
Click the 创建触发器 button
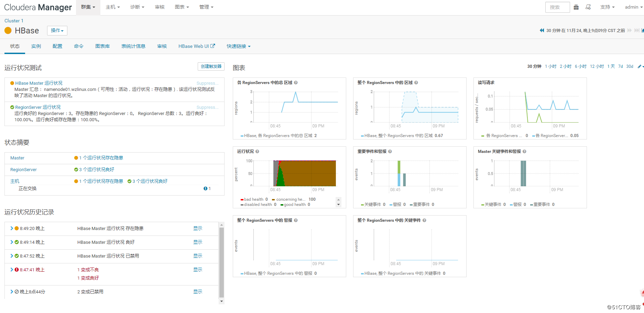[x=211, y=66]
